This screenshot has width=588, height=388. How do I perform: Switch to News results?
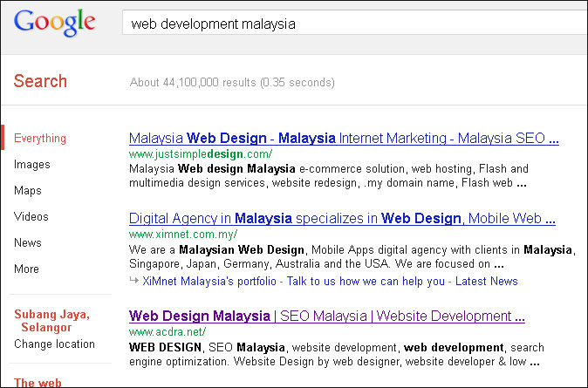click(x=27, y=242)
